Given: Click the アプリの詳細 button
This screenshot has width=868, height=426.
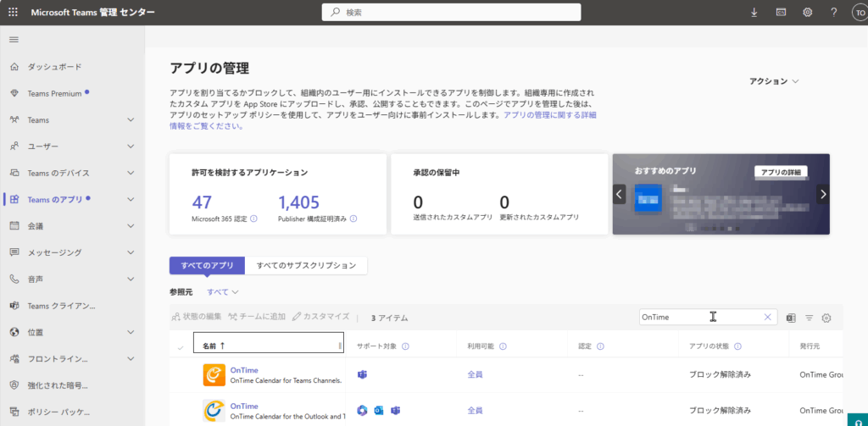Looking at the screenshot, I should click(780, 172).
